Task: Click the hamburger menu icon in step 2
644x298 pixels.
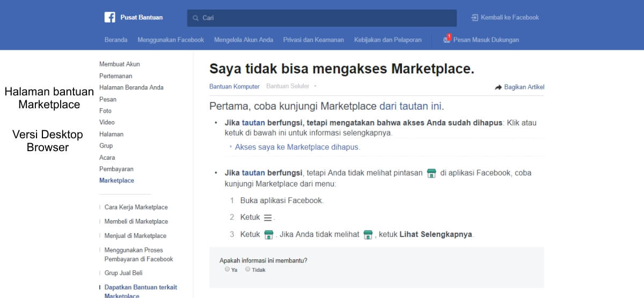Action: click(268, 218)
